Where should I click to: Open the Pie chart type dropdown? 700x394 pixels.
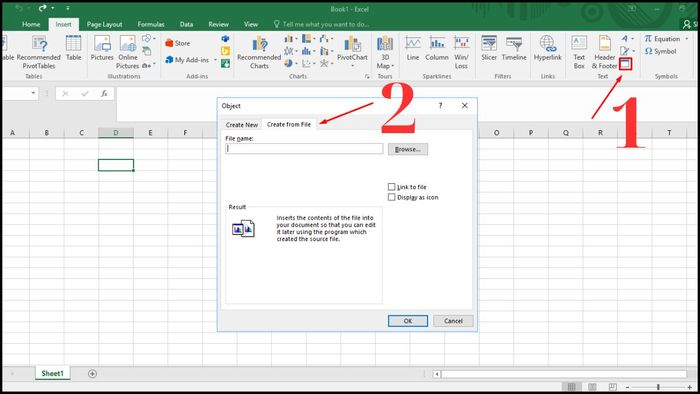click(291, 64)
